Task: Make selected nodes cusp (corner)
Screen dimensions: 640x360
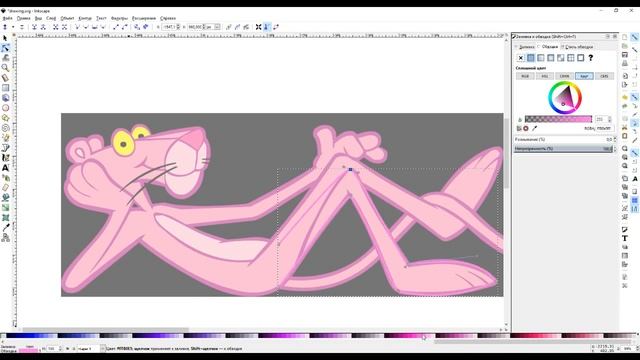Action: pyautogui.click(x=77, y=27)
